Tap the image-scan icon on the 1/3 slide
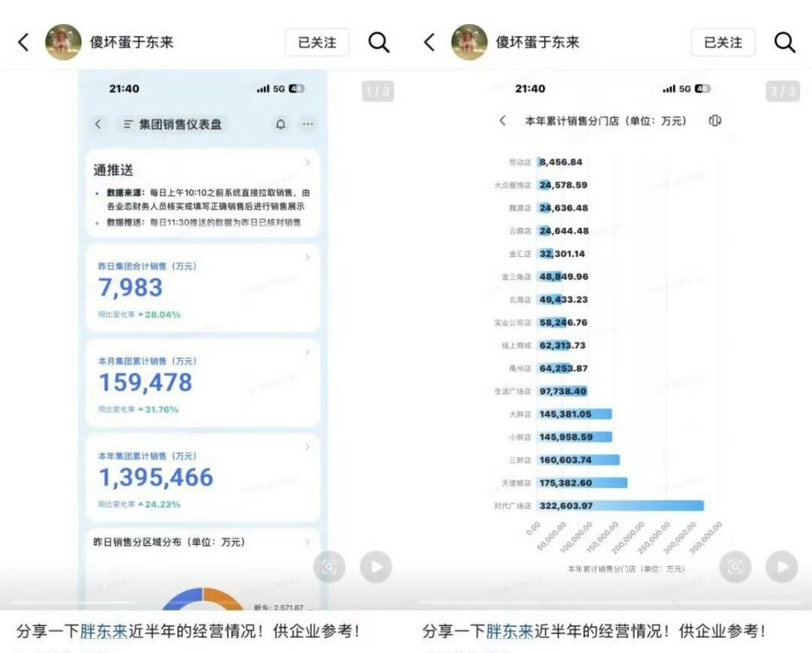This screenshot has height=653, width=812. click(x=329, y=567)
